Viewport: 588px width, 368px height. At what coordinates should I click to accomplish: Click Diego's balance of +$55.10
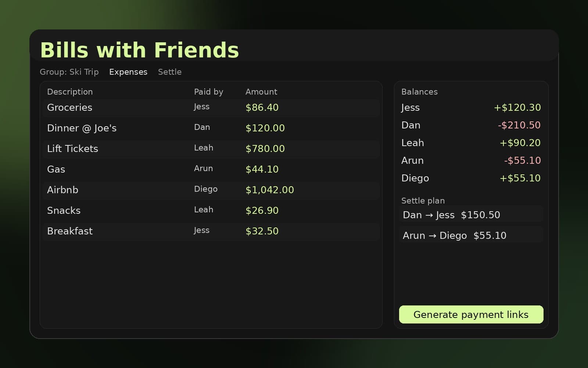click(520, 178)
